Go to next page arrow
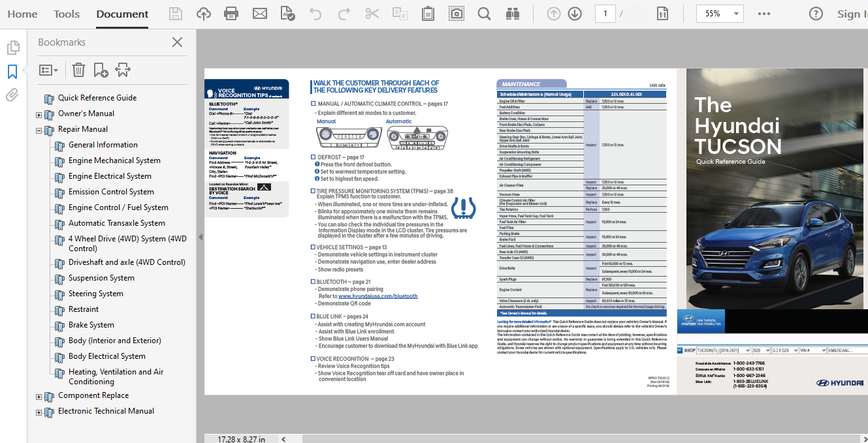The image size is (868, 443). (x=575, y=14)
